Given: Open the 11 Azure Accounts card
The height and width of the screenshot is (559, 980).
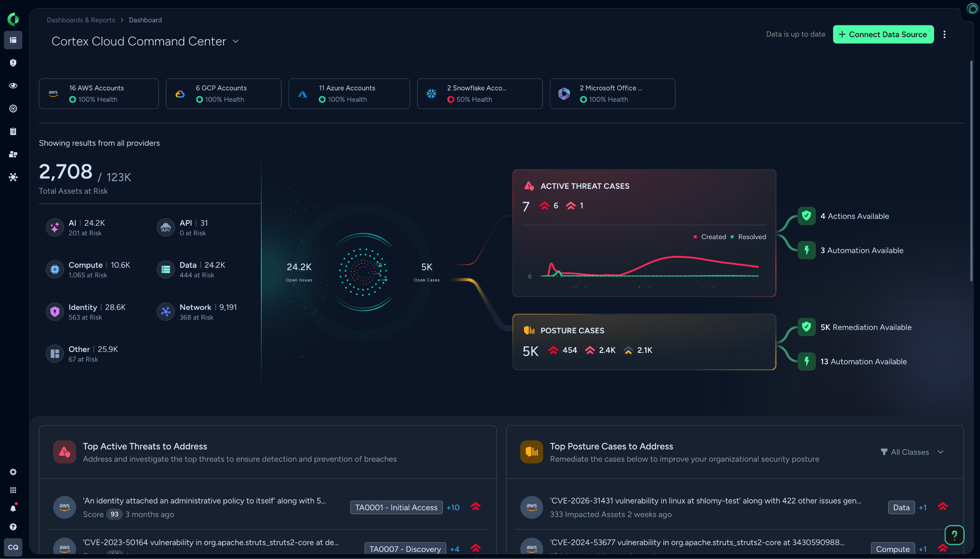Looking at the screenshot, I should pyautogui.click(x=349, y=94).
